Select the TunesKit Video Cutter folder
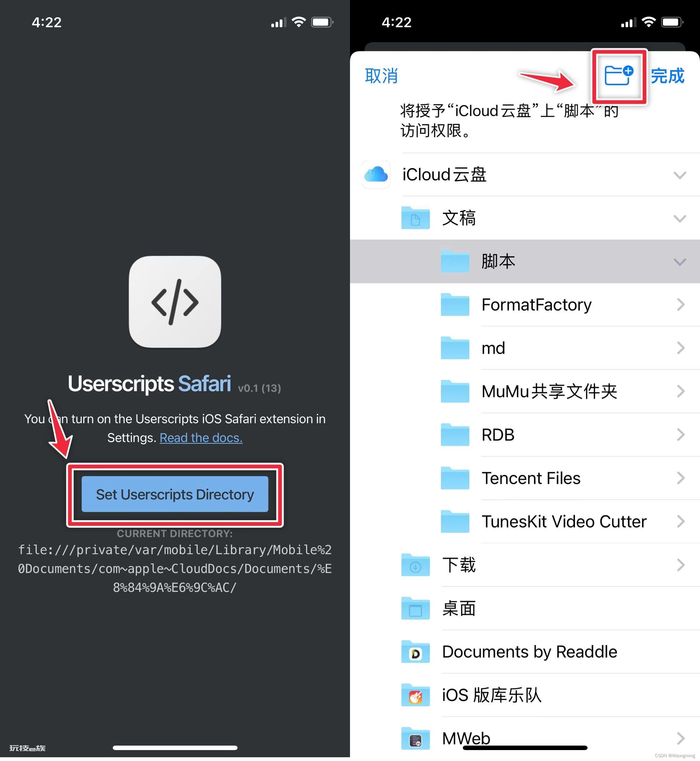The image size is (700, 761). (x=570, y=522)
